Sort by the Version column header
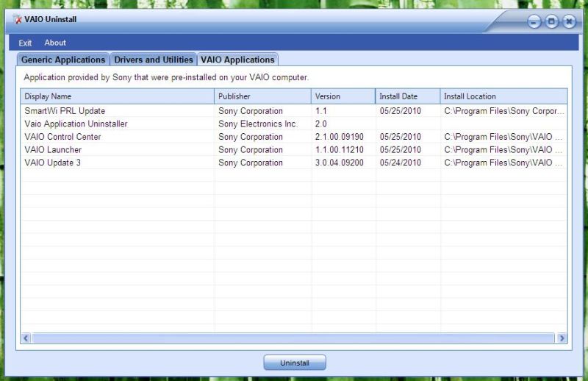 pyautogui.click(x=343, y=96)
